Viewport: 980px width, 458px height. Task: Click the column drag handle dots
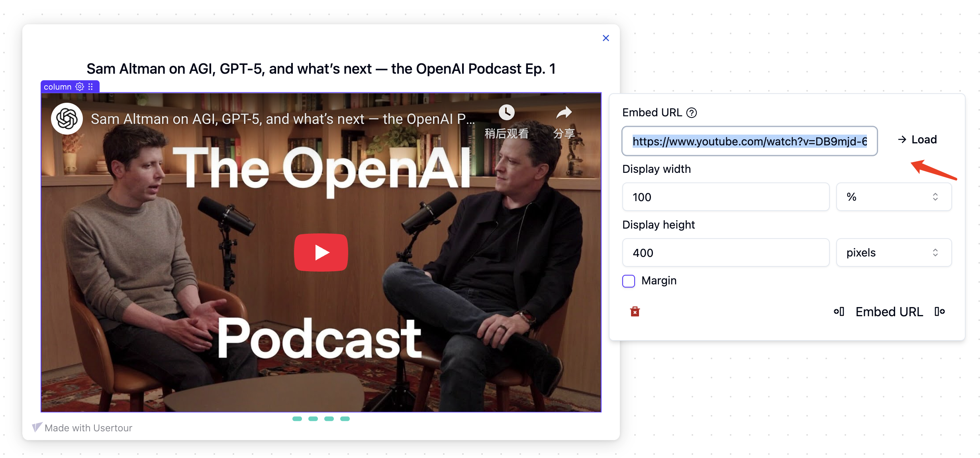(x=91, y=86)
